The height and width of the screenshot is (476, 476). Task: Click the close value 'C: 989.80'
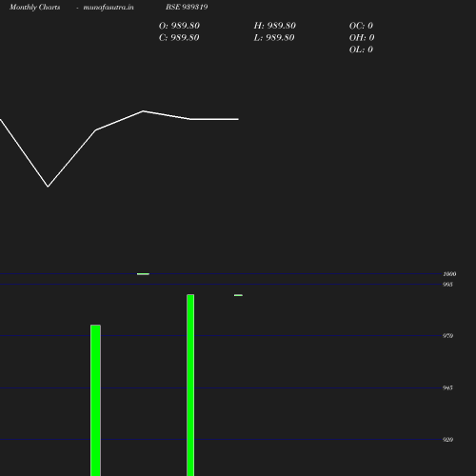point(179,38)
